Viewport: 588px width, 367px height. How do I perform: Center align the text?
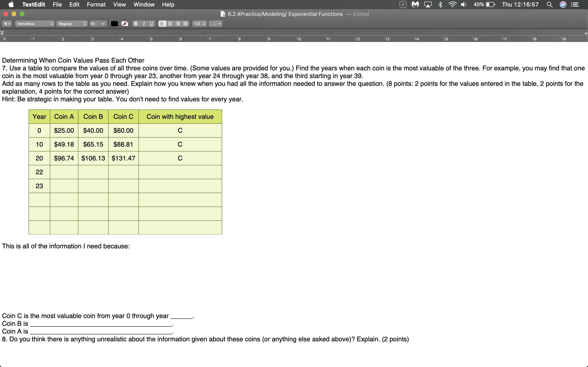[170, 23]
